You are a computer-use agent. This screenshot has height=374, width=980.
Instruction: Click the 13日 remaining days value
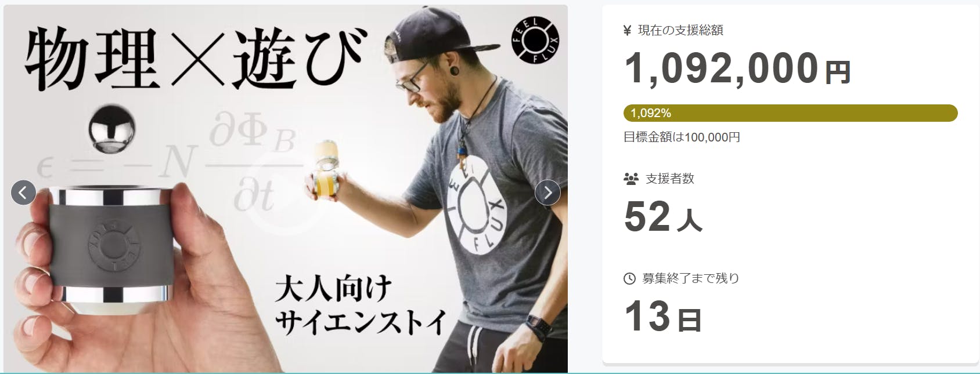pyautogui.click(x=662, y=316)
